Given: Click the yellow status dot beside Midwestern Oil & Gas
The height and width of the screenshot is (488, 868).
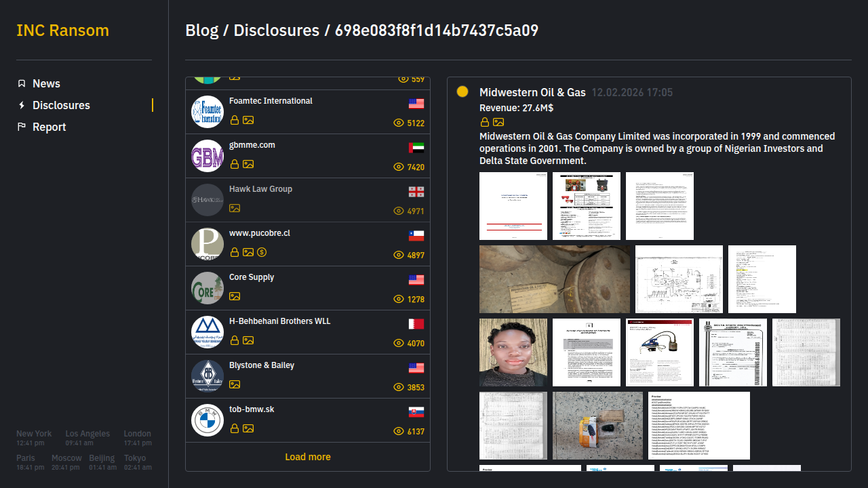Looking at the screenshot, I should point(462,91).
